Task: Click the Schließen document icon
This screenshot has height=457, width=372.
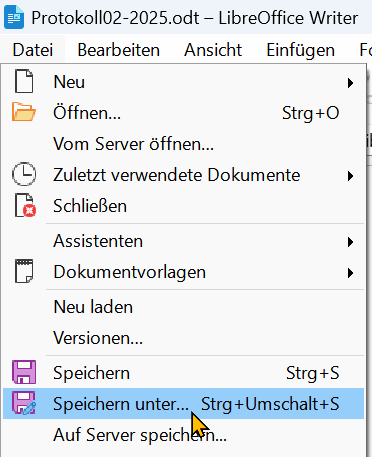Action: [25, 205]
